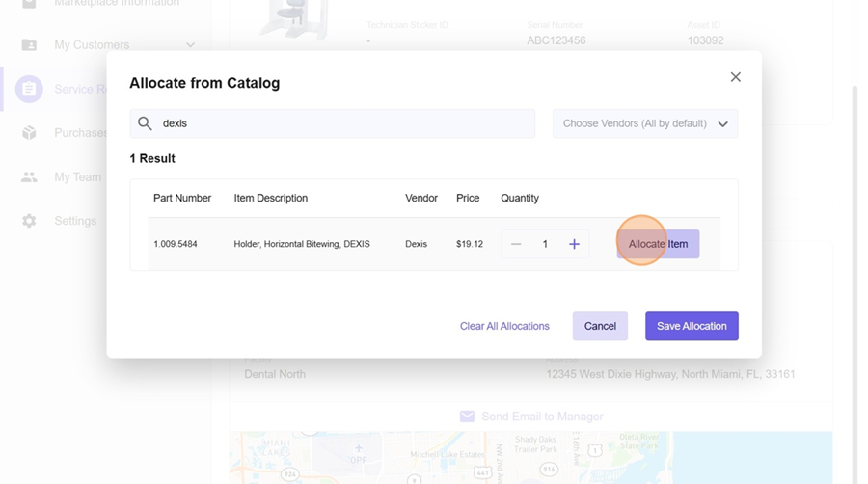Click the Save Allocation button
868x484 pixels.
pyautogui.click(x=692, y=326)
